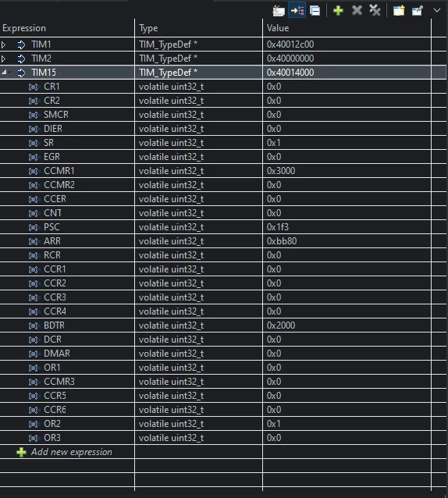Viewport: 448px width, 498px height.
Task: Toggle Show Type Names toolbar icon
Action: [279, 11]
